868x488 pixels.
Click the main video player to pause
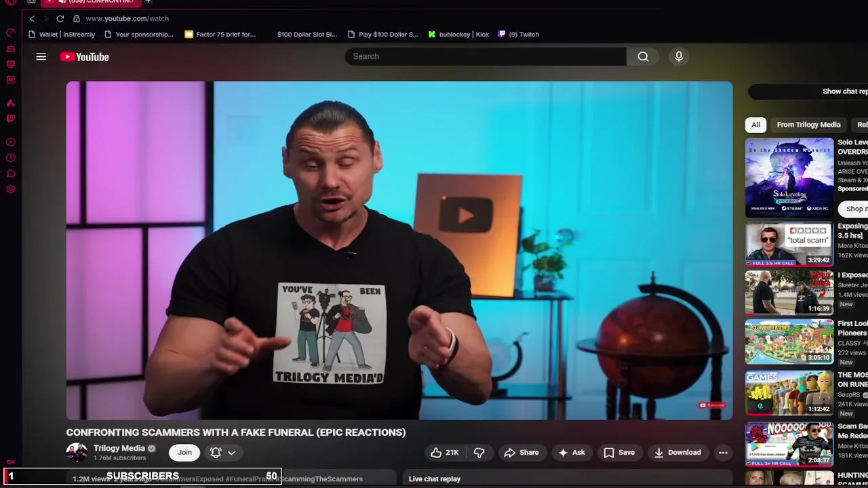(399, 251)
